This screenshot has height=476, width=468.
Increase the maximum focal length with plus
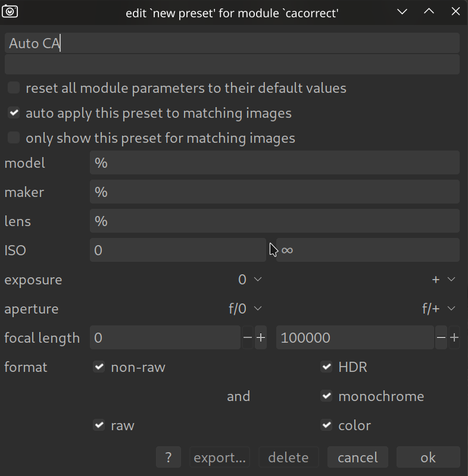coord(454,338)
